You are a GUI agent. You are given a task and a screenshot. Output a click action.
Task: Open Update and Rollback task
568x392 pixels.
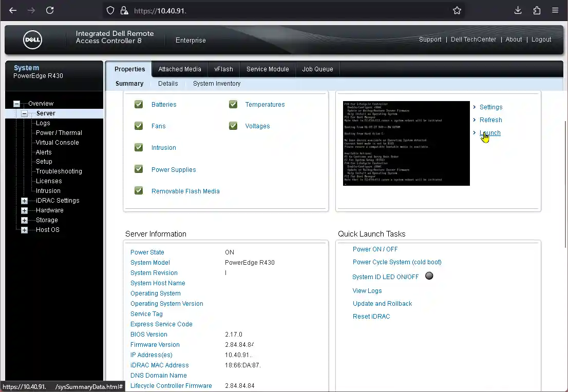click(382, 304)
